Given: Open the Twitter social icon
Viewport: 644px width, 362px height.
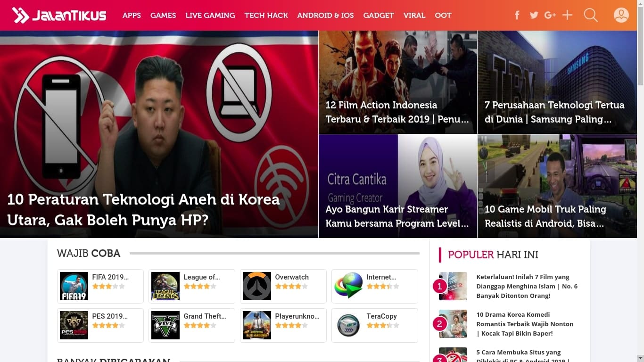Looking at the screenshot, I should [x=534, y=15].
